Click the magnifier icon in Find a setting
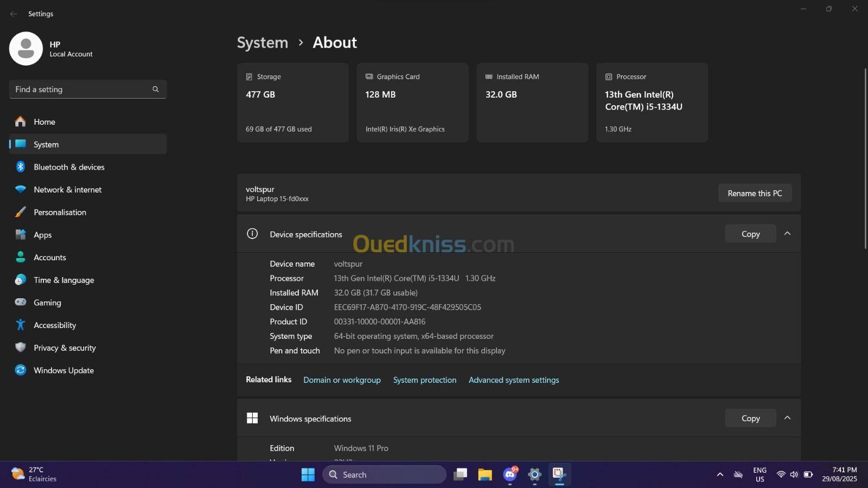The height and width of the screenshot is (488, 868). point(156,89)
